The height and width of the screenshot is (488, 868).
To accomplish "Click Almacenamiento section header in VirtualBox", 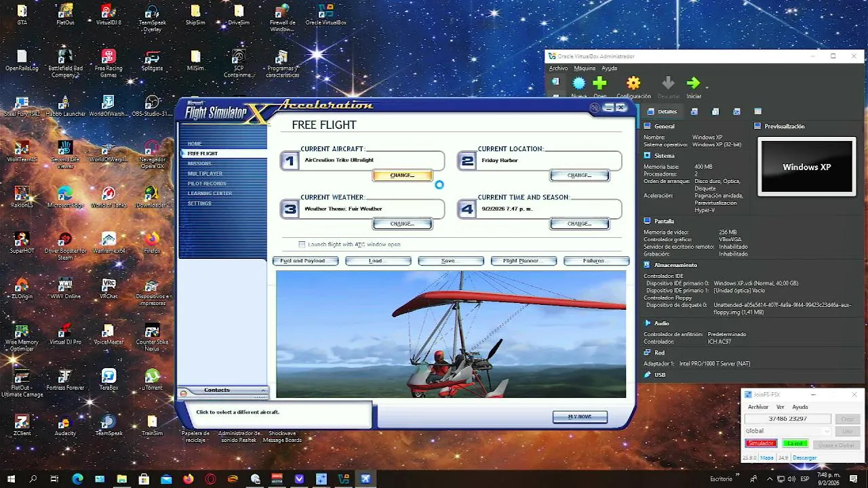I will pos(675,265).
